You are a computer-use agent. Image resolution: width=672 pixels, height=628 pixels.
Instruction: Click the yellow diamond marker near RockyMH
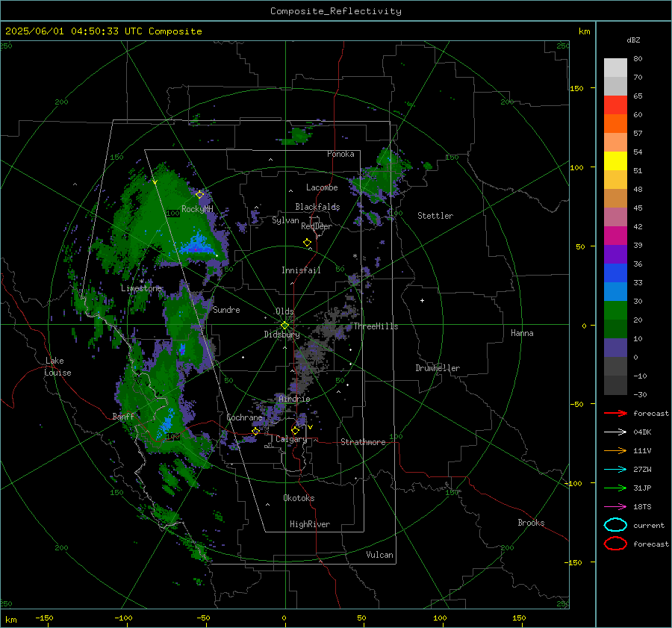point(199,195)
